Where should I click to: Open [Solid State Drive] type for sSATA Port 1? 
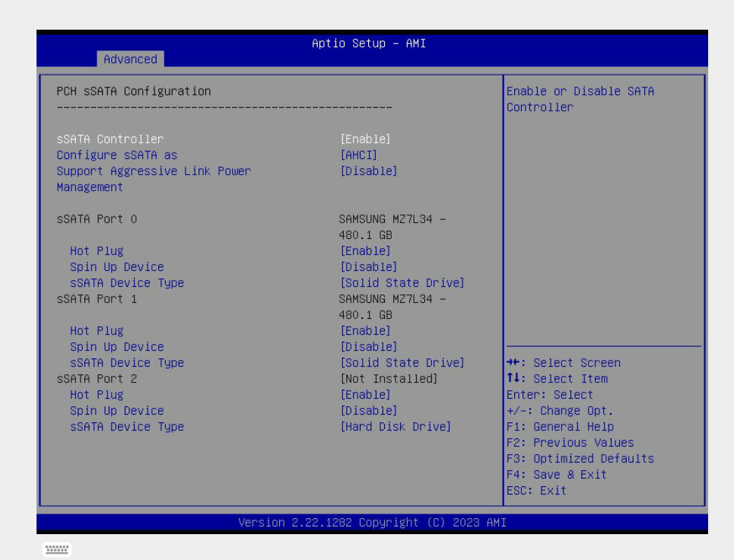click(402, 363)
